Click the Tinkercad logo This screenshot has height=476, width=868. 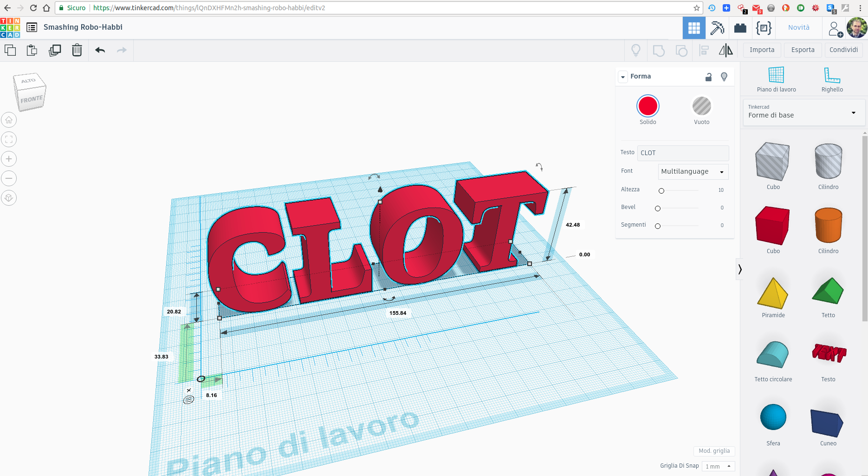[10, 28]
